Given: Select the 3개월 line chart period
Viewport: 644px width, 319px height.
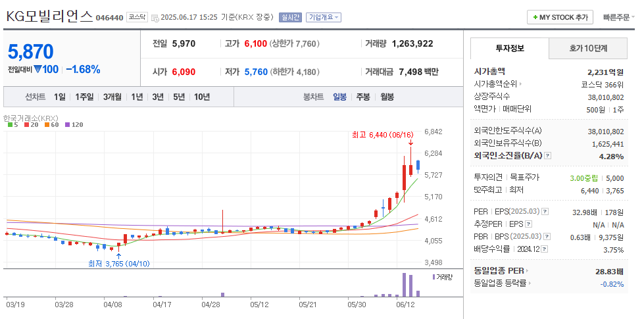Looking at the screenshot, I should [112, 97].
